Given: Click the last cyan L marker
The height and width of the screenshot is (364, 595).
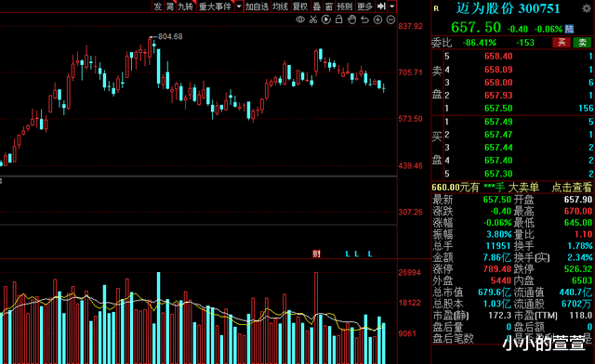Looking at the screenshot, I should click(370, 254).
